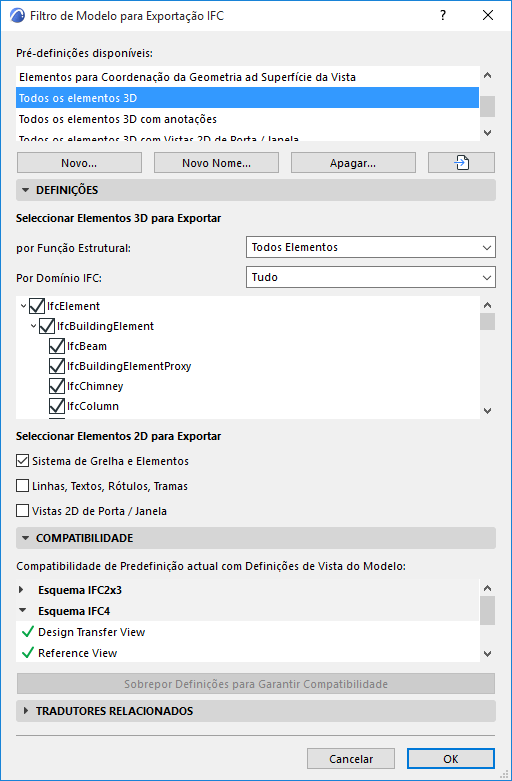512x781 pixels.
Task: Select the Reference View row
Action: pos(248,652)
